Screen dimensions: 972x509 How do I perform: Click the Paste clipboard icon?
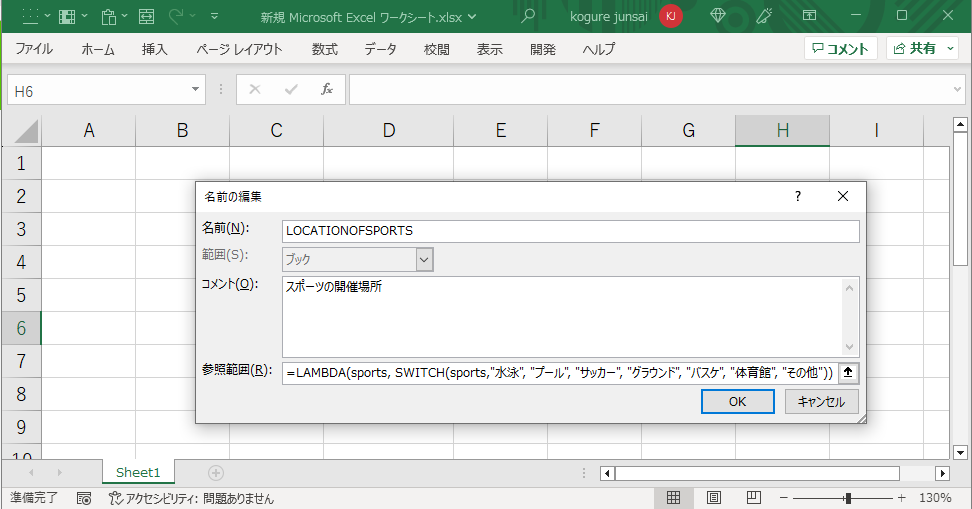109,17
